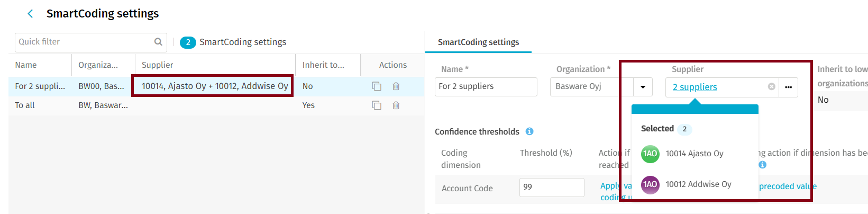868x214 pixels.
Task: Select 10012 Addwise Oy in Selected list
Action: (698, 184)
